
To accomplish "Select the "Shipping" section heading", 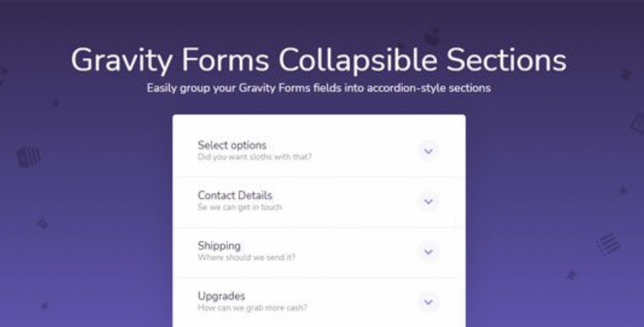I will click(219, 246).
